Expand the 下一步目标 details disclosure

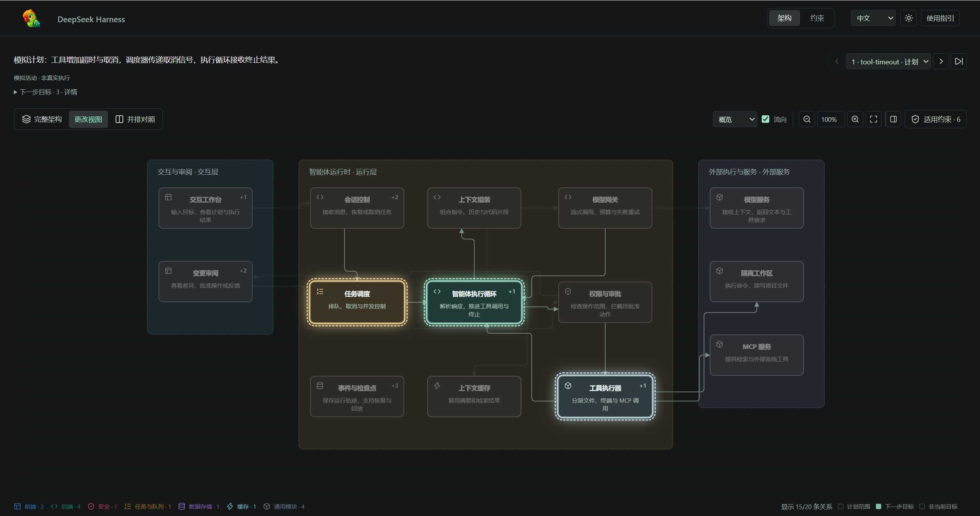pyautogui.click(x=46, y=92)
